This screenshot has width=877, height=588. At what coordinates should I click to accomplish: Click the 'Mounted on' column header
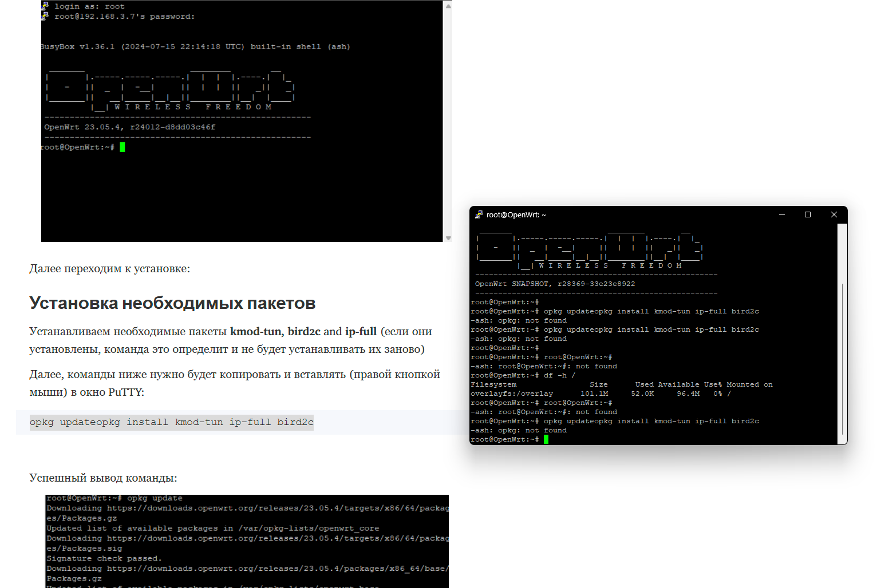pos(750,384)
